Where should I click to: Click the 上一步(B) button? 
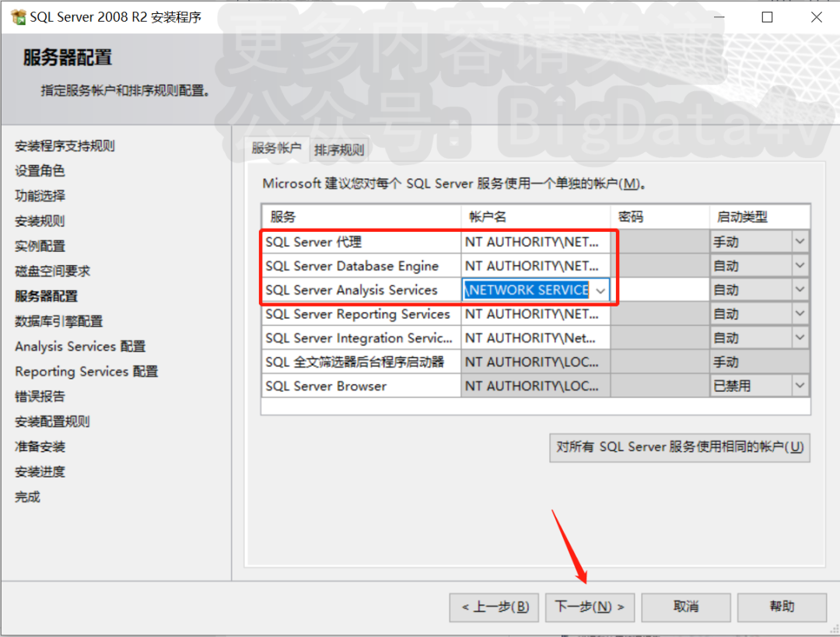494,607
